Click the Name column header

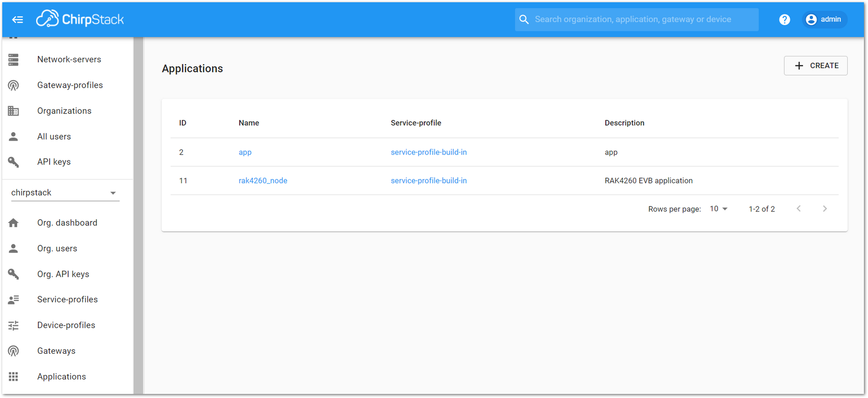(249, 123)
